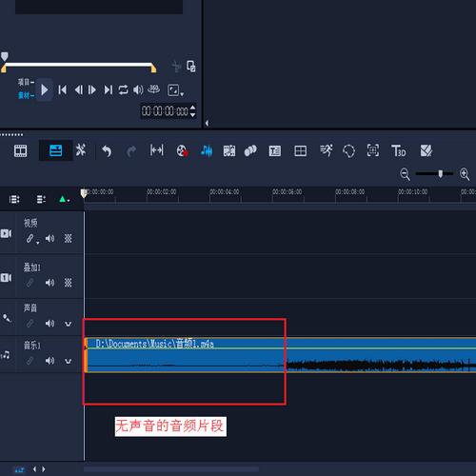Image resolution: width=476 pixels, height=476 pixels.
Task: Open Time Remapping running-man icon
Action: 327,150
